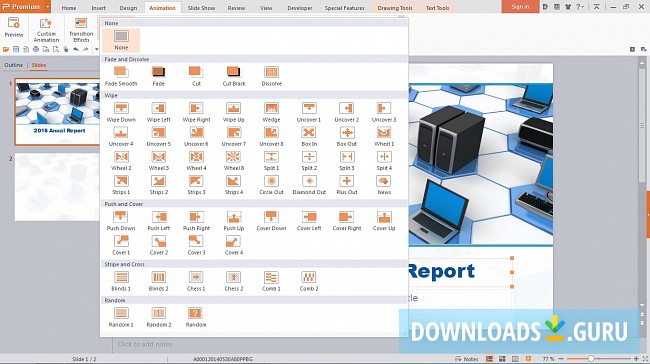650x364 pixels.
Task: Choose the Wedge transition
Action: (272, 112)
